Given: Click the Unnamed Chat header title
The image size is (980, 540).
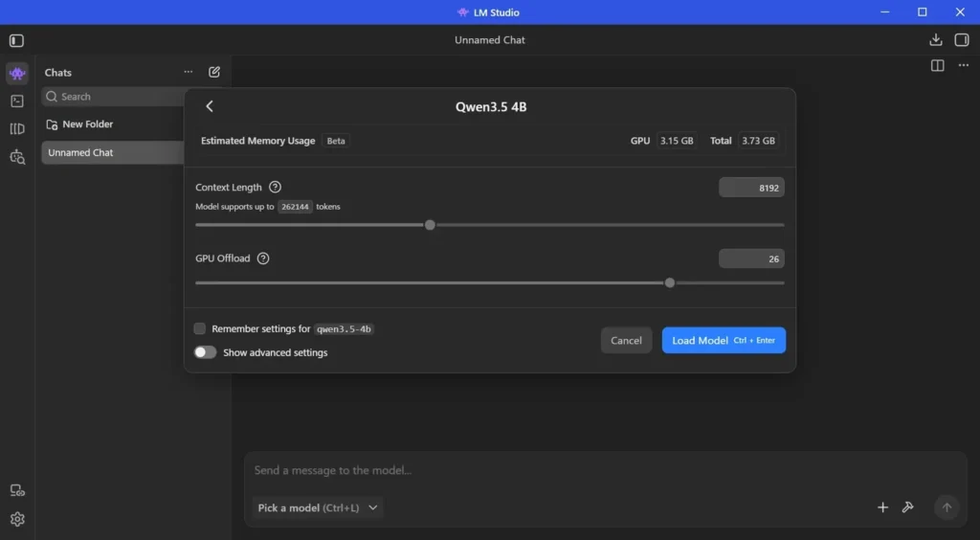Looking at the screenshot, I should [490, 40].
